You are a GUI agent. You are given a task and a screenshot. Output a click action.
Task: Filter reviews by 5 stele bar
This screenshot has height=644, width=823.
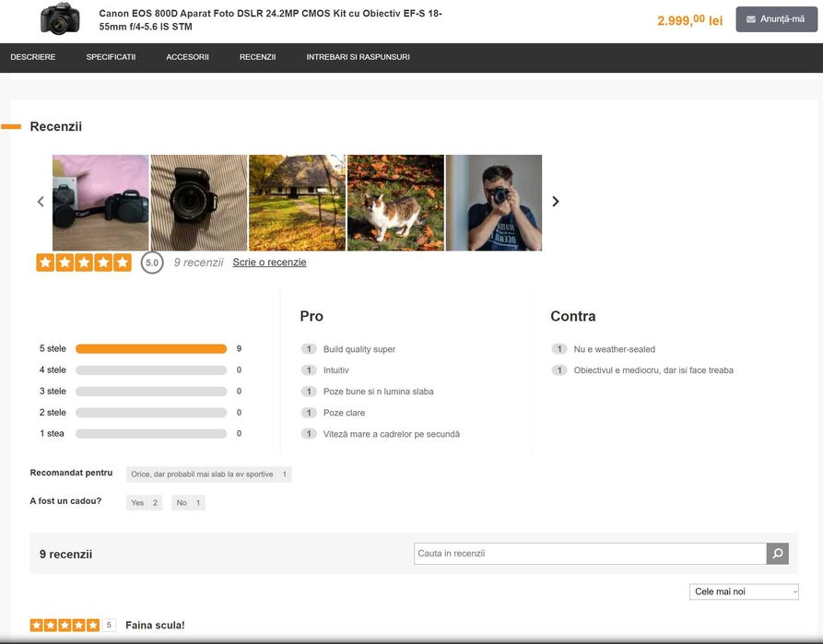pyautogui.click(x=151, y=349)
